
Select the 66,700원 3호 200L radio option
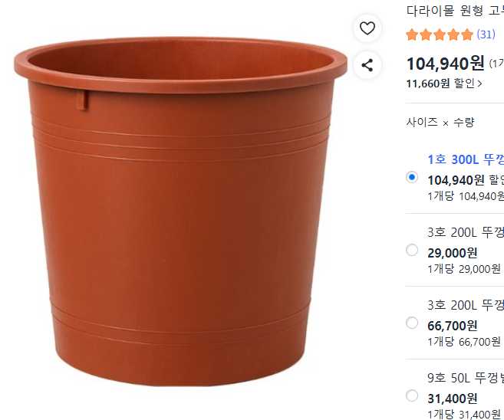pos(412,323)
